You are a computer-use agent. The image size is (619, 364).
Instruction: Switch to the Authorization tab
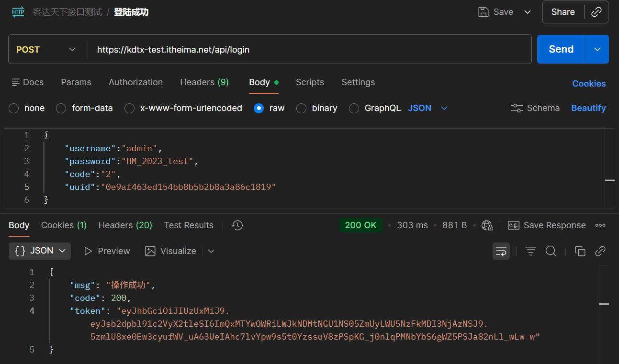click(135, 82)
